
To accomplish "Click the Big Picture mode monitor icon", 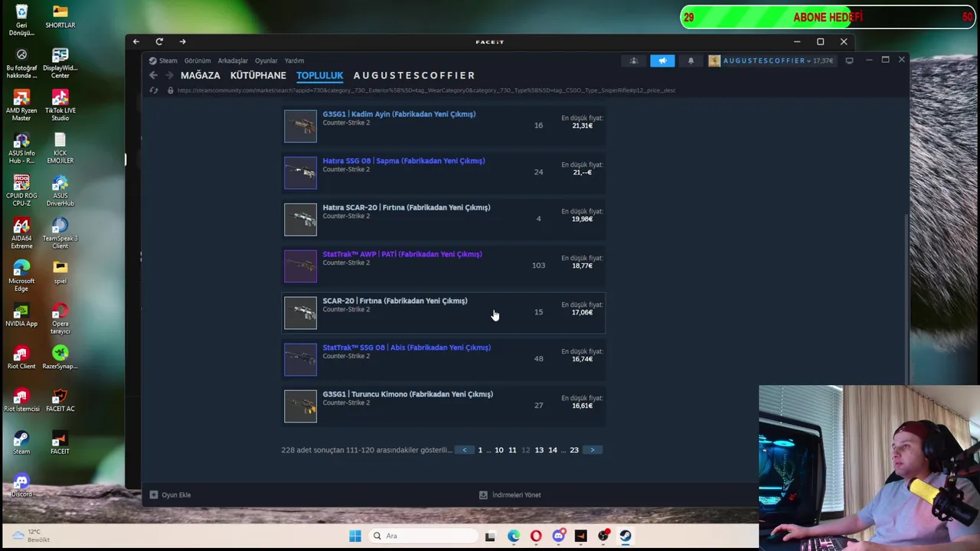I will [849, 60].
